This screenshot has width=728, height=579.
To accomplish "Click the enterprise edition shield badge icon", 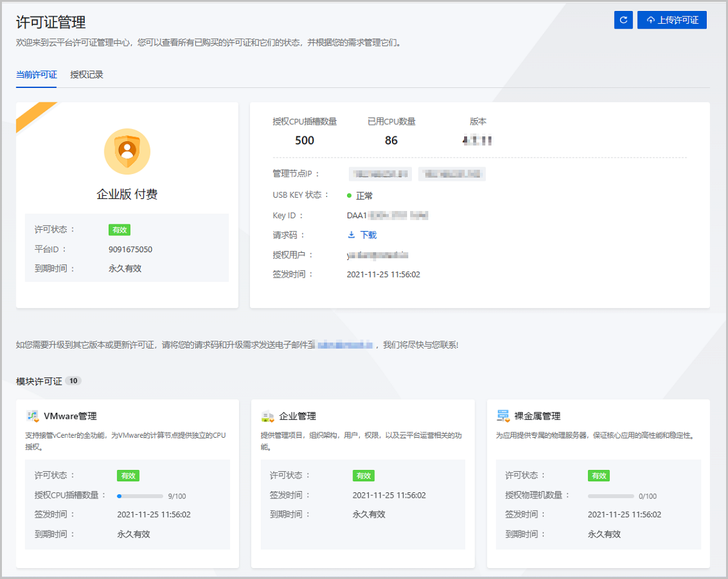I will (127, 151).
